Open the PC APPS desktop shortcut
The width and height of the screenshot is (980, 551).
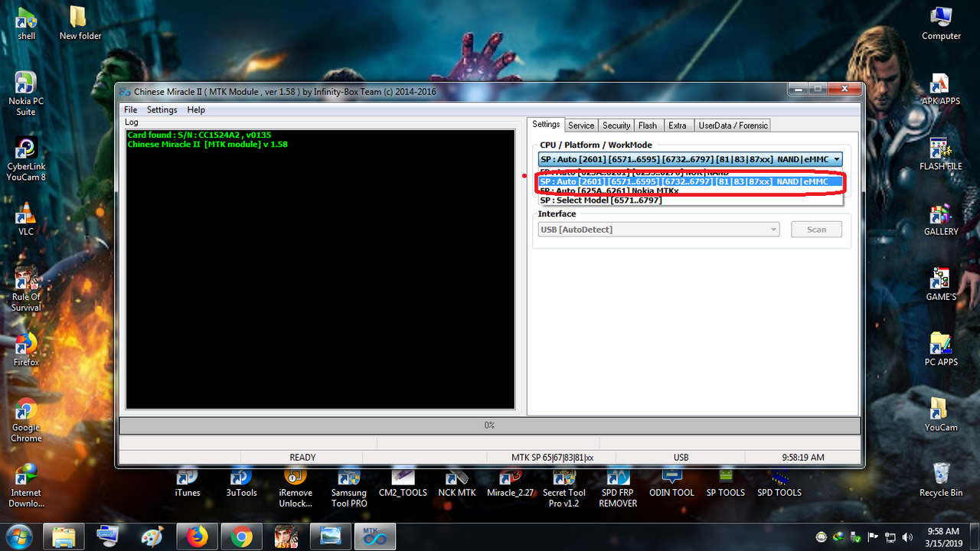(941, 350)
